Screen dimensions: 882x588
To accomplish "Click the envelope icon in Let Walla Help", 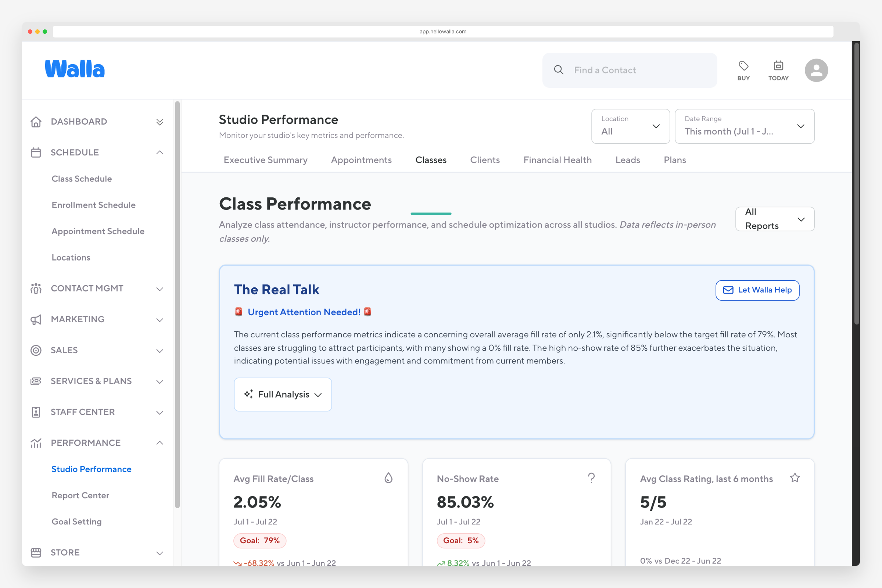I will (728, 290).
